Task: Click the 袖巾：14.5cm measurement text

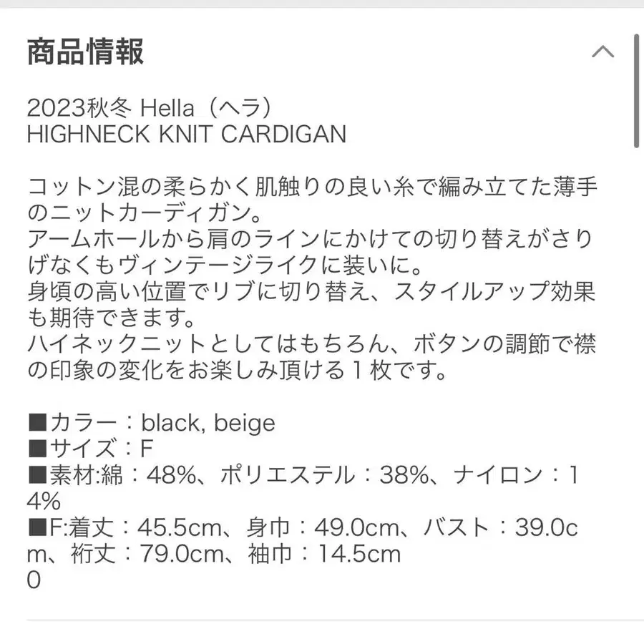Action: pyautogui.click(x=333, y=553)
